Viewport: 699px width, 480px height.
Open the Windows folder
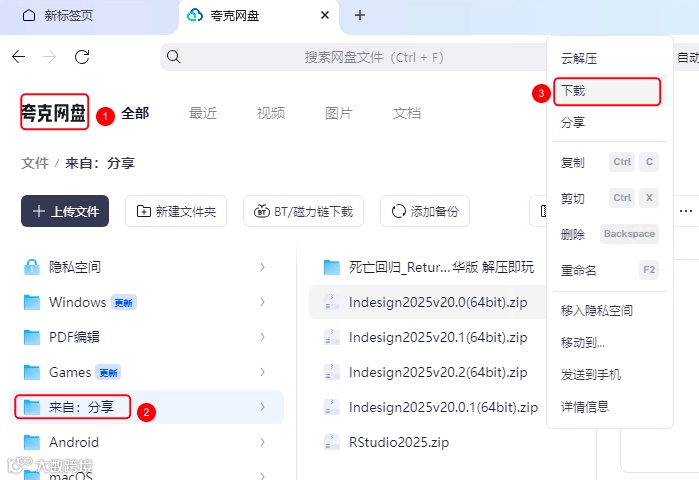tap(79, 302)
